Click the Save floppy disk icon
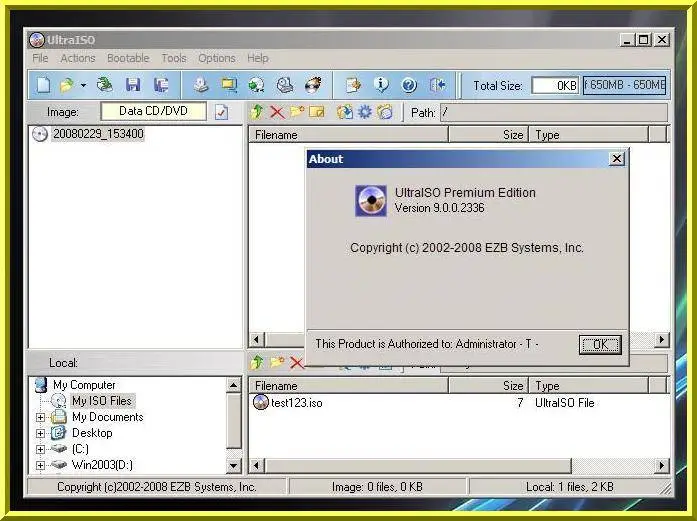The image size is (697, 521). 132,84
